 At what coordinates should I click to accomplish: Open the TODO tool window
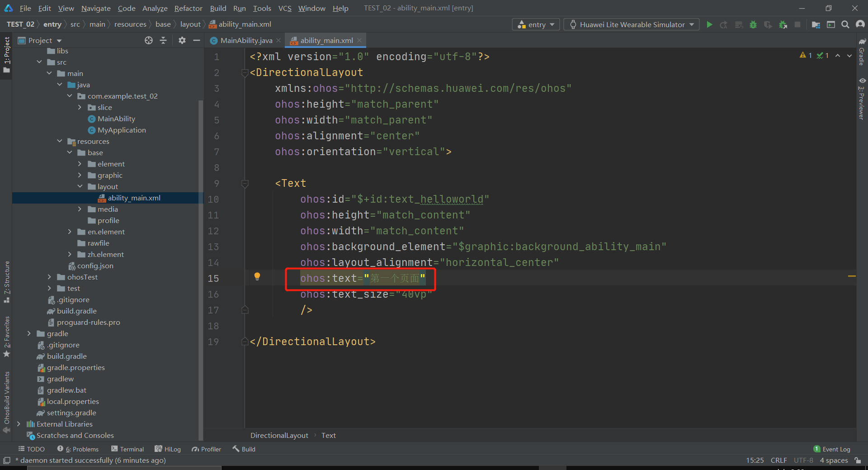coord(31,449)
